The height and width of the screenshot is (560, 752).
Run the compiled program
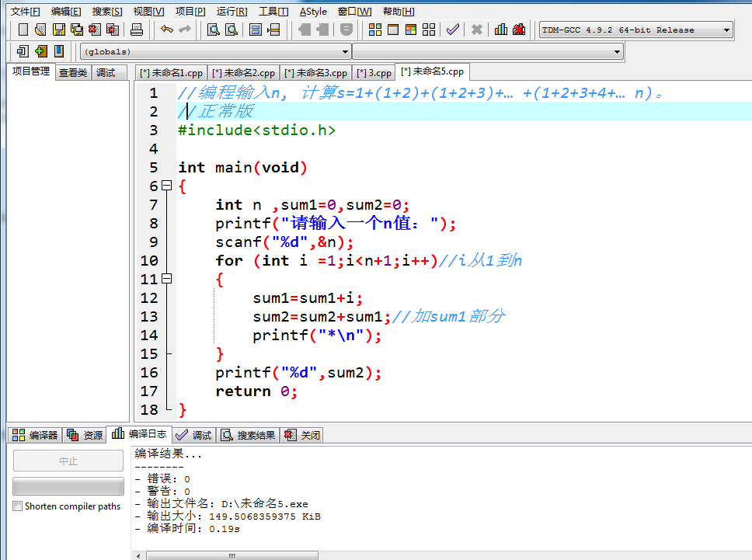(x=393, y=30)
